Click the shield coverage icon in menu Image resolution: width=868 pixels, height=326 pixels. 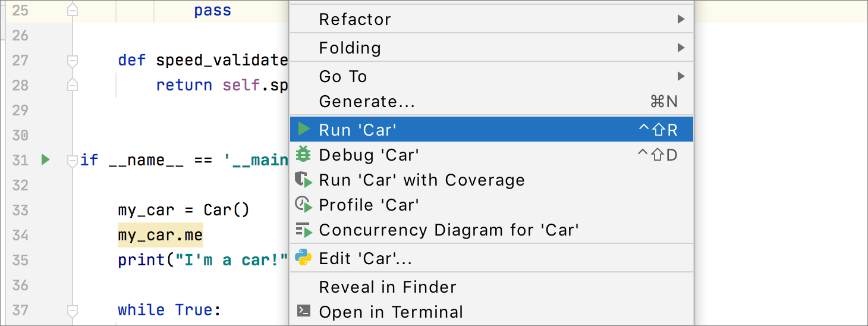click(x=303, y=180)
